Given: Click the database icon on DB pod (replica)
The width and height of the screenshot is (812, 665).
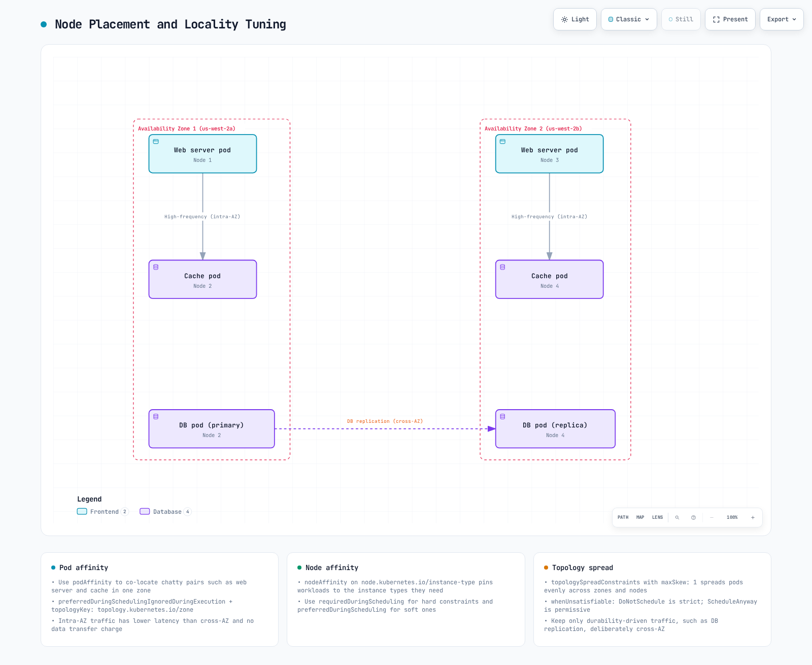Looking at the screenshot, I should tap(502, 416).
